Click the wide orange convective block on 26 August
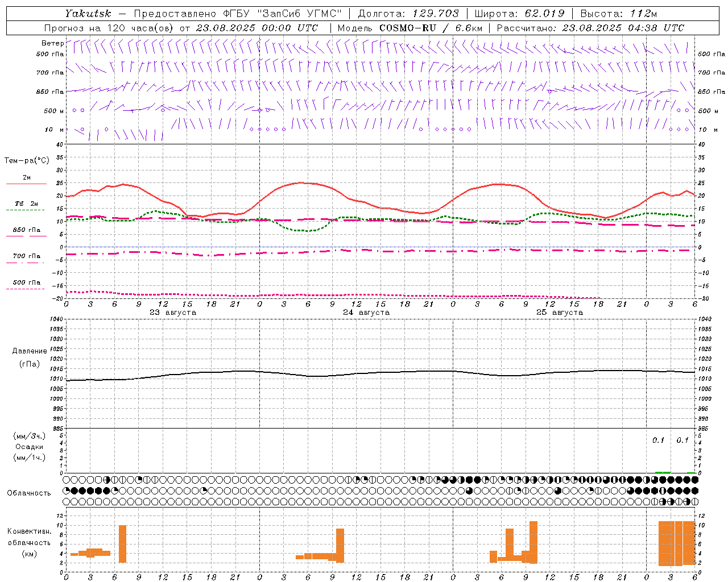 pyautogui.click(x=677, y=543)
